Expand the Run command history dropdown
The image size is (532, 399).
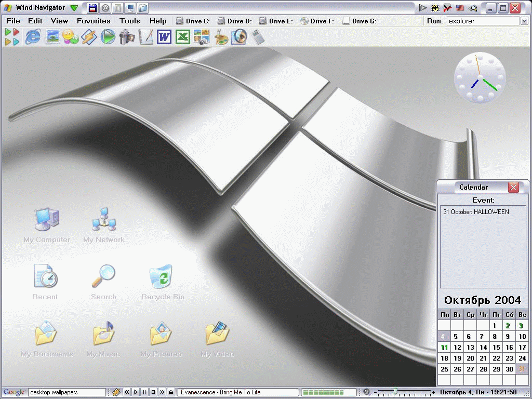coord(524,21)
